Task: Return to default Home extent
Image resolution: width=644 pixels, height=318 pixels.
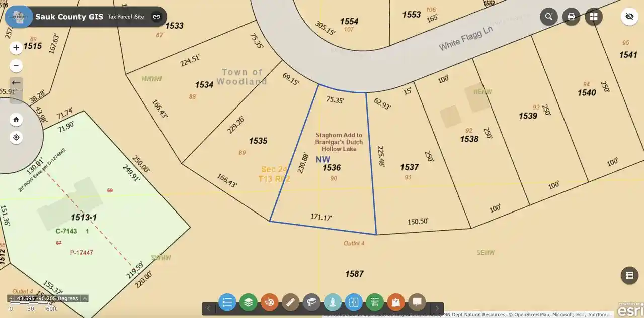Action: click(x=16, y=120)
